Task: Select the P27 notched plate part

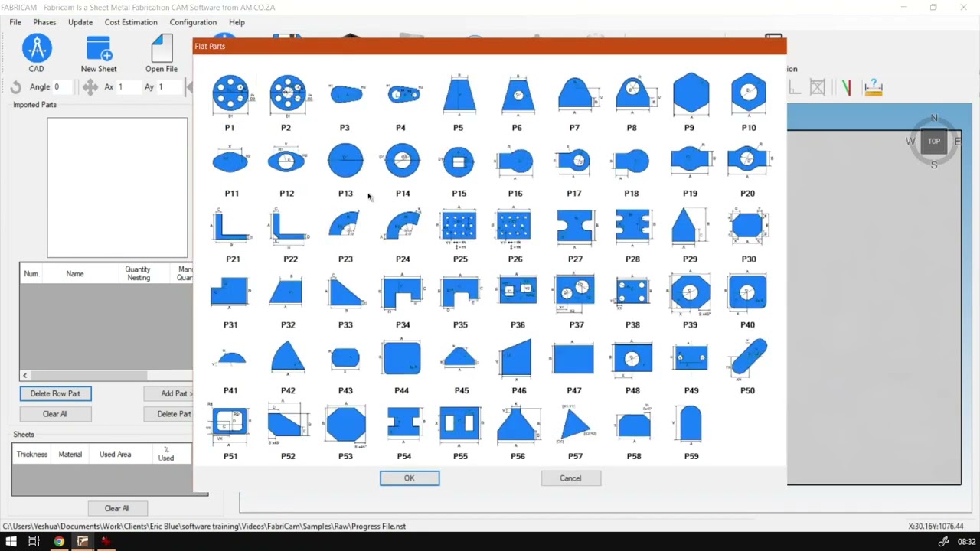Action: tap(575, 228)
